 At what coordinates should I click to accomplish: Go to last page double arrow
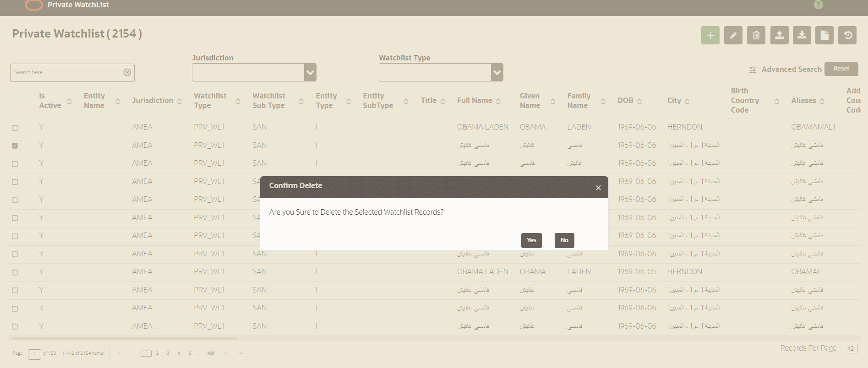(240, 353)
